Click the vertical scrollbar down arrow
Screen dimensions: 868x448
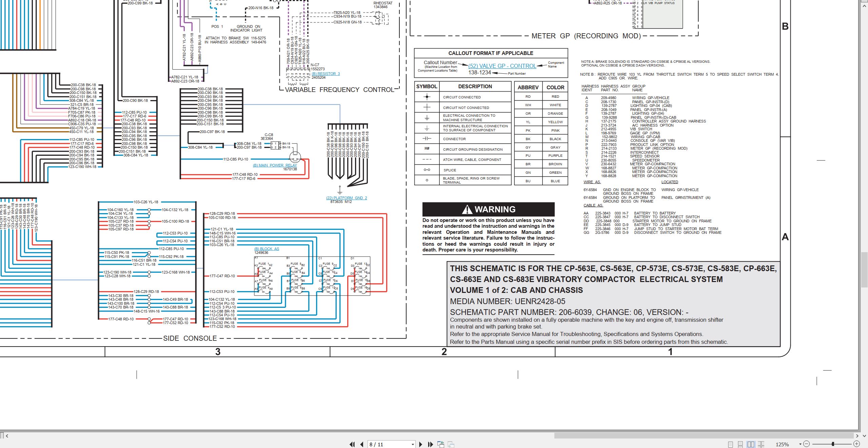click(x=865, y=435)
